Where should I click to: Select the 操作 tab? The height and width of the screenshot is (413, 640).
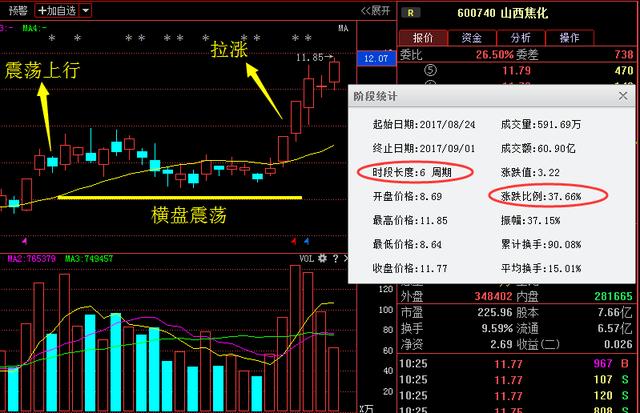[x=569, y=38]
